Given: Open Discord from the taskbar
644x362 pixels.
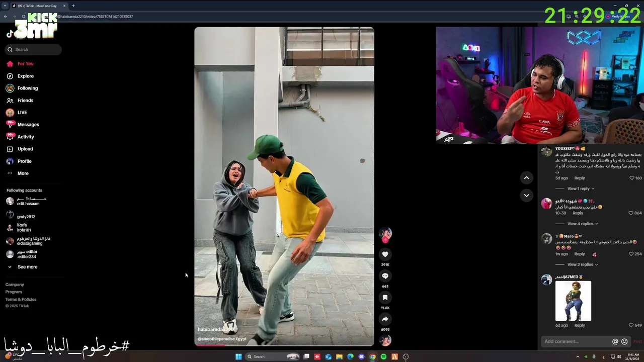Looking at the screenshot, I should pos(361,356).
